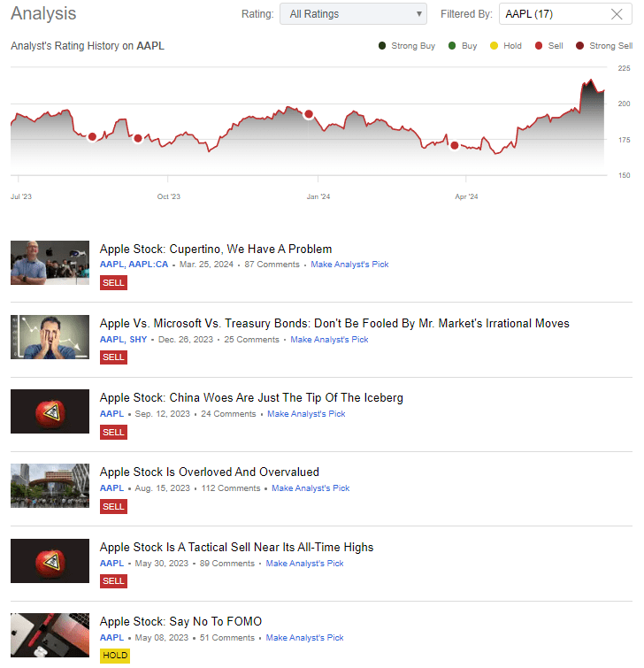
Task: Click the SHY ticker link
Action: tap(138, 340)
